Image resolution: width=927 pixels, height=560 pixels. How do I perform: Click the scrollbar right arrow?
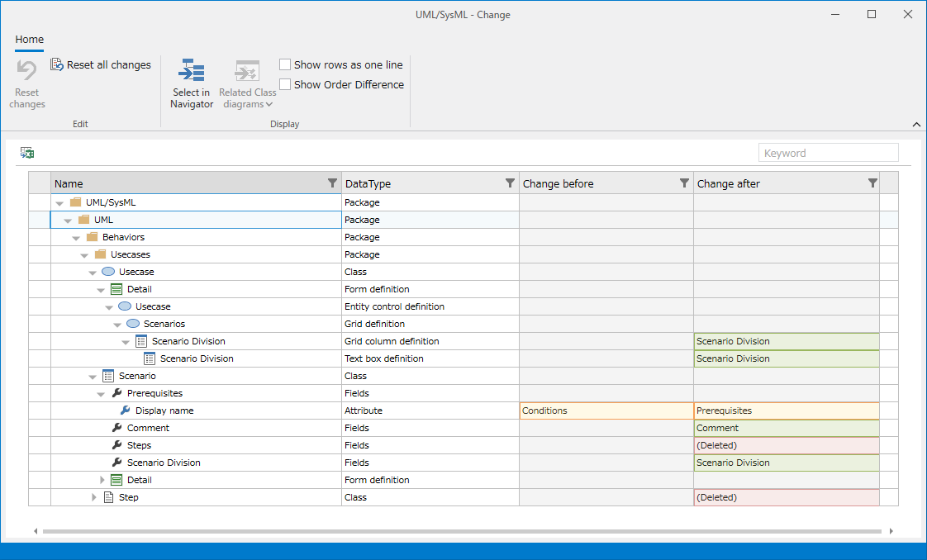point(891,531)
